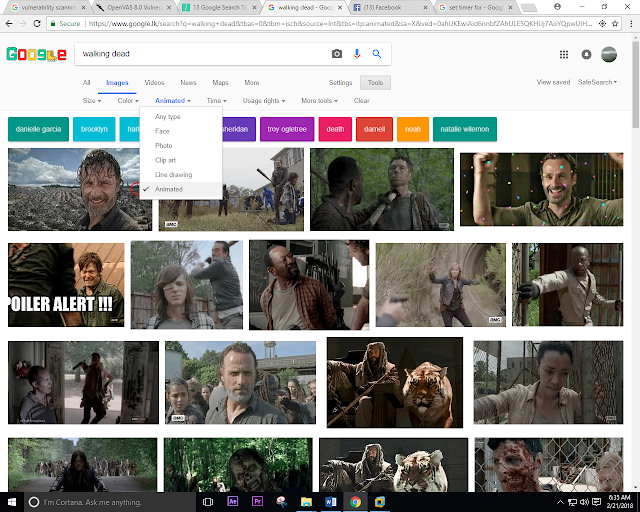Click the orange 'noah' suggestion chip
The width and height of the screenshot is (640, 512).
(x=413, y=129)
